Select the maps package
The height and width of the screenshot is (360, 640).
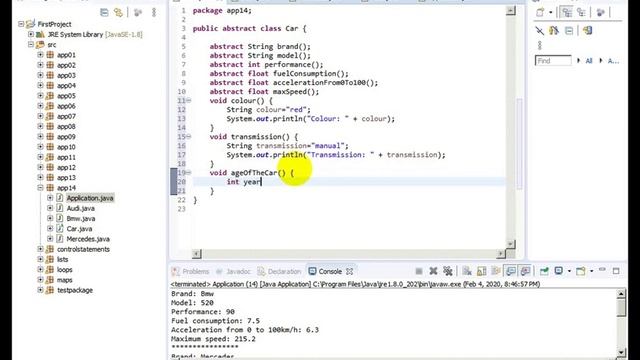[x=64, y=280]
